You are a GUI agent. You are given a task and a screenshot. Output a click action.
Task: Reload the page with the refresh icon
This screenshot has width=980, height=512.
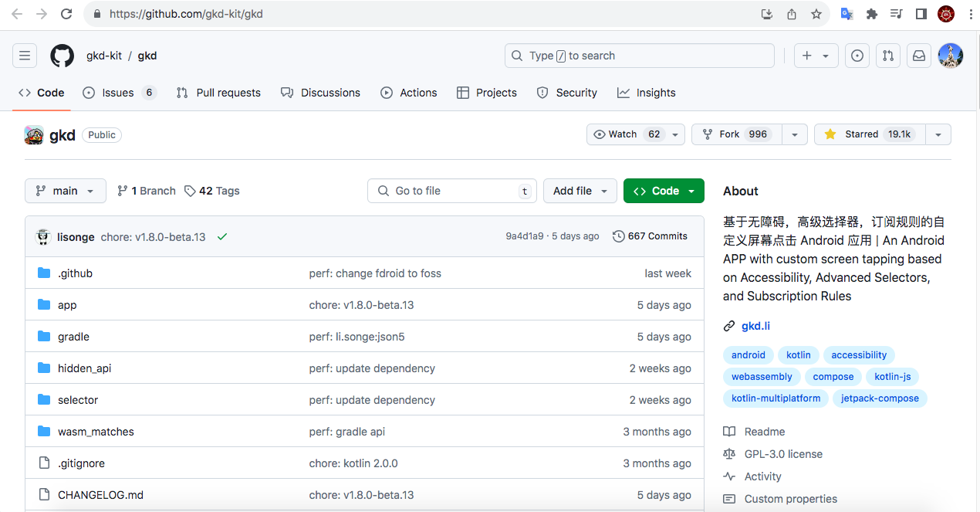66,14
